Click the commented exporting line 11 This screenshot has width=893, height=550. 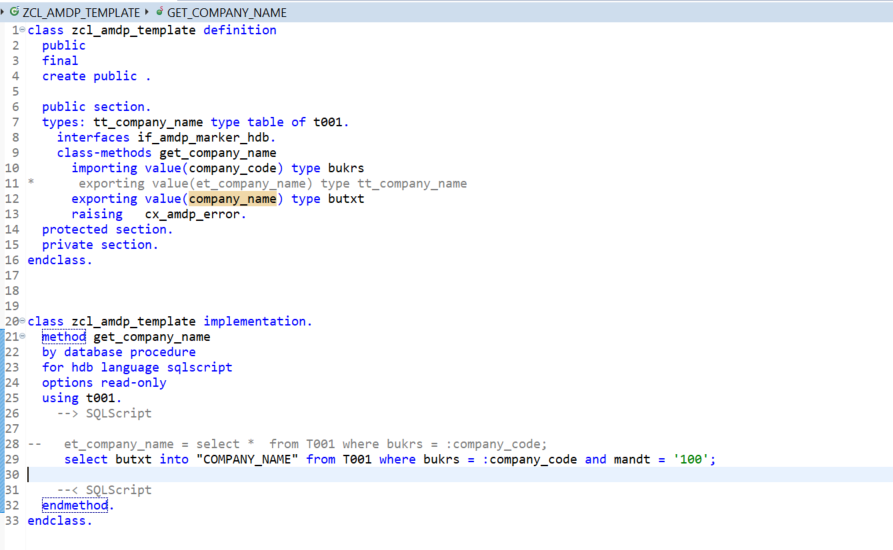coord(272,183)
